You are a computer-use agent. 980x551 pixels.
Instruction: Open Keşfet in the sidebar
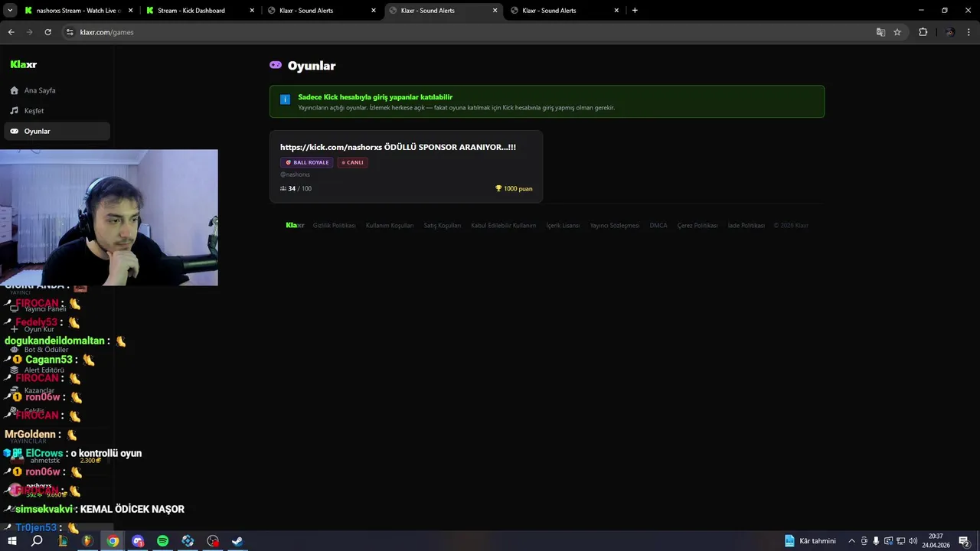point(57,111)
